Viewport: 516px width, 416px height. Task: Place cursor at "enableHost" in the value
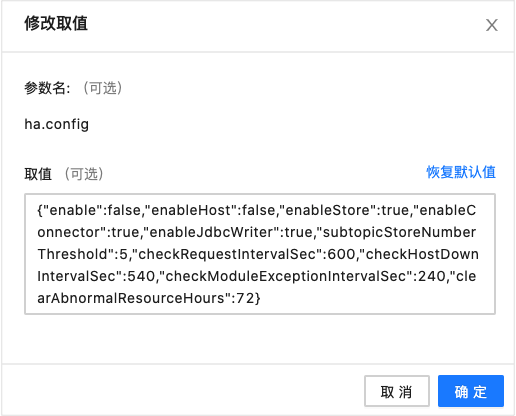coord(191,210)
